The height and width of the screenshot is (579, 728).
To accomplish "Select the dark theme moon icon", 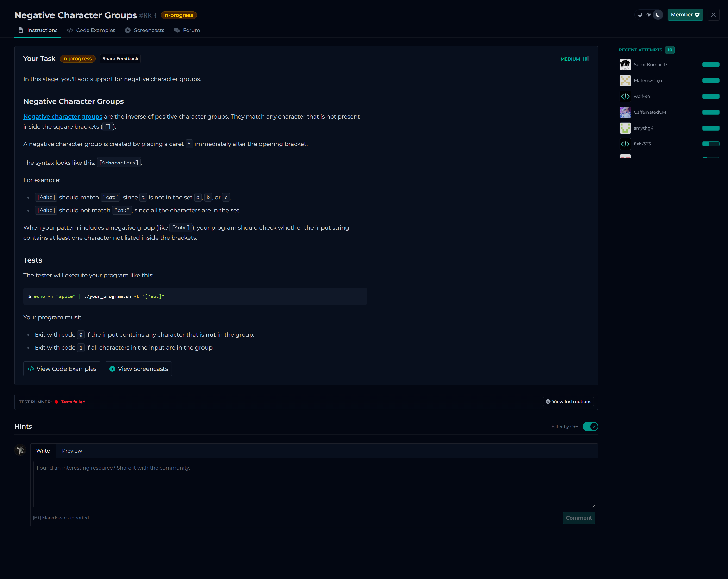I will tap(658, 15).
